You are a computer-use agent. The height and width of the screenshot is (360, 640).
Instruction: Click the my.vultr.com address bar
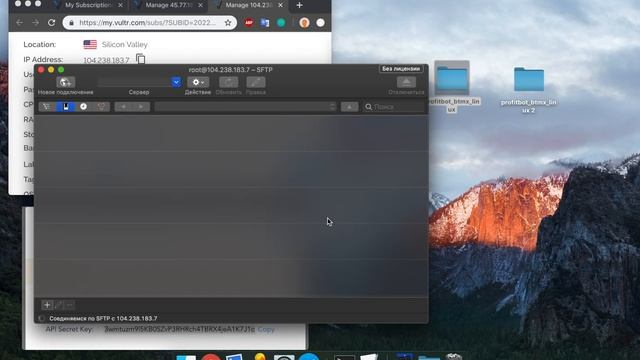147,23
